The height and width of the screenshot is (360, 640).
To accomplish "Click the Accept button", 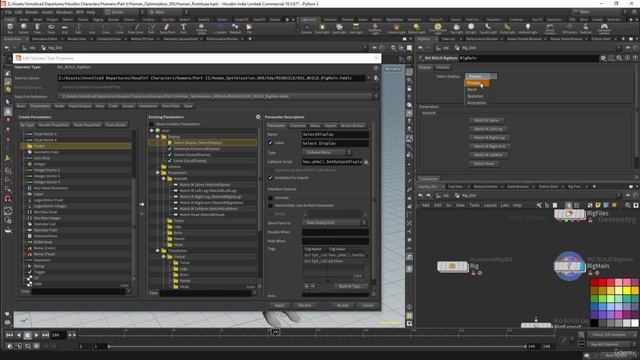I will click(x=342, y=305).
